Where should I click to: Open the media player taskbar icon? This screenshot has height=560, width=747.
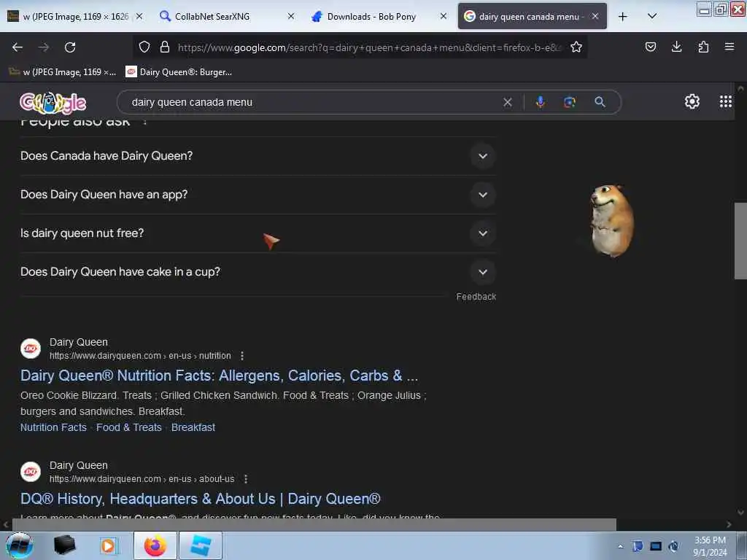click(109, 545)
